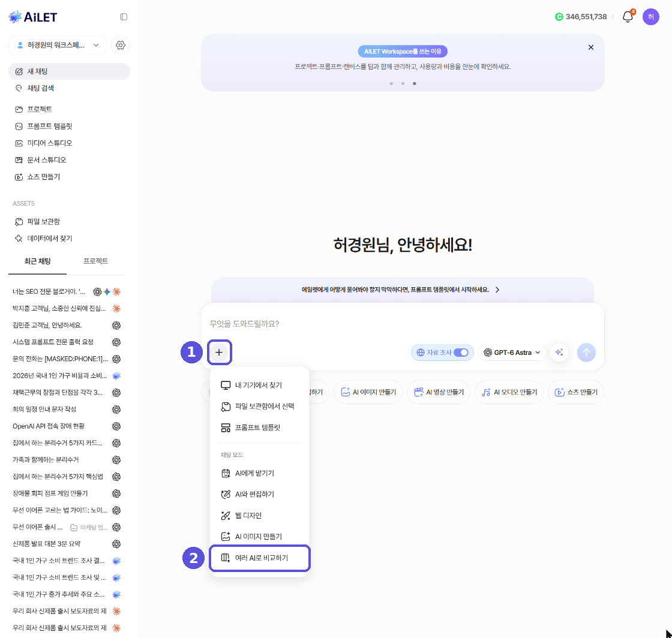Open prompt template hint arrow link
This screenshot has width=672, height=638.
pyautogui.click(x=497, y=290)
